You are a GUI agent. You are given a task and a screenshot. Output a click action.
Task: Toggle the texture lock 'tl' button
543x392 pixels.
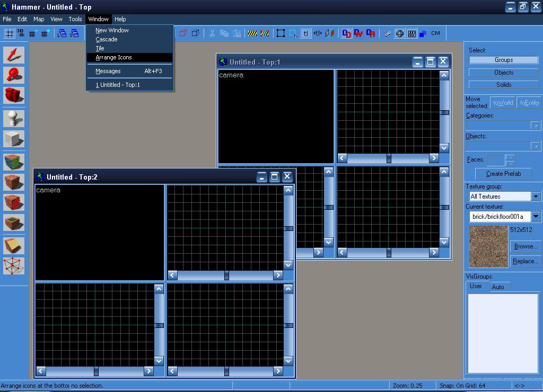click(x=305, y=33)
